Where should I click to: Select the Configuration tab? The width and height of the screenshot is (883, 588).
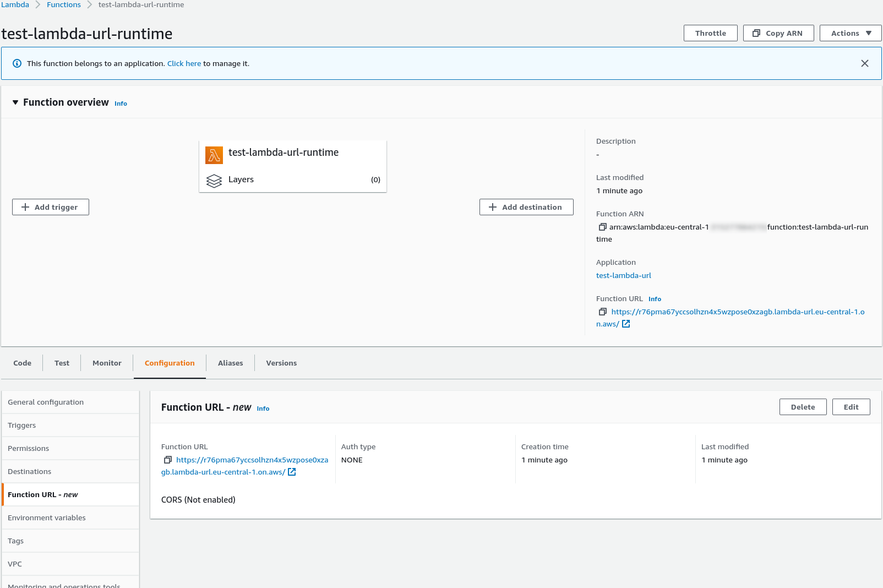(170, 363)
